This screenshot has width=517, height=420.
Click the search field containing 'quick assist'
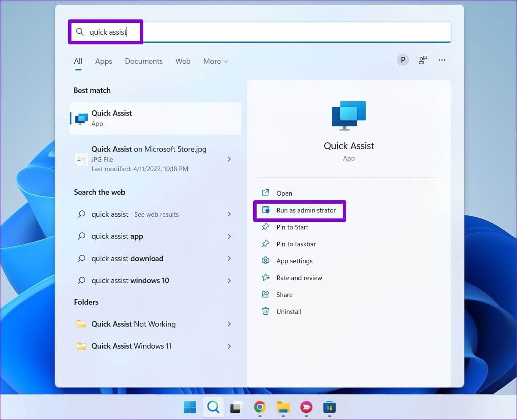[260, 32]
